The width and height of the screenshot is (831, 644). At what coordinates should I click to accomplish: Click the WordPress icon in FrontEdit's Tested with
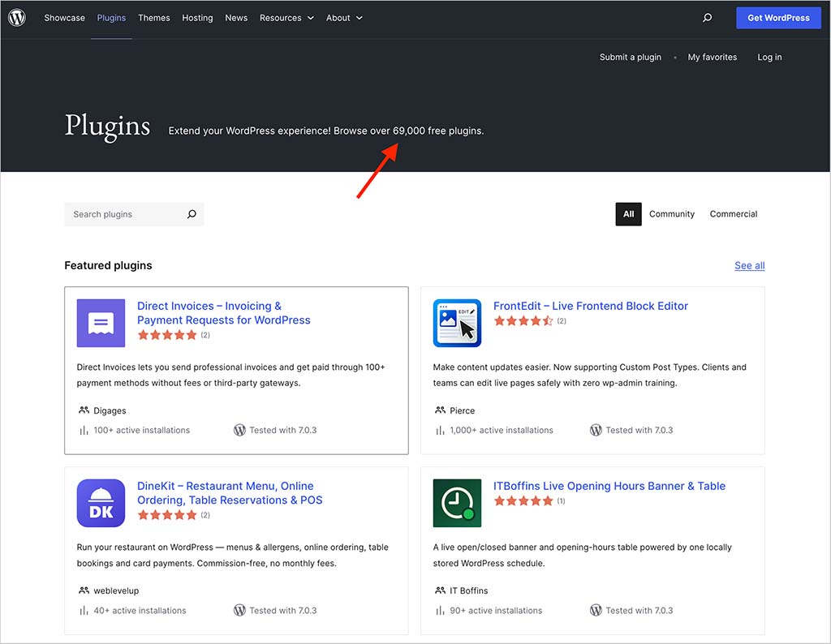596,430
